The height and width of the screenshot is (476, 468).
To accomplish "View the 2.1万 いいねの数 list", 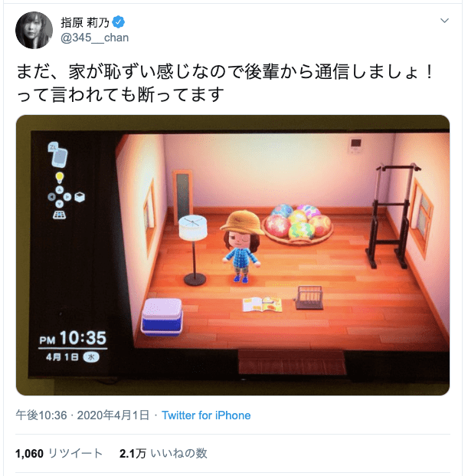I will click(163, 453).
